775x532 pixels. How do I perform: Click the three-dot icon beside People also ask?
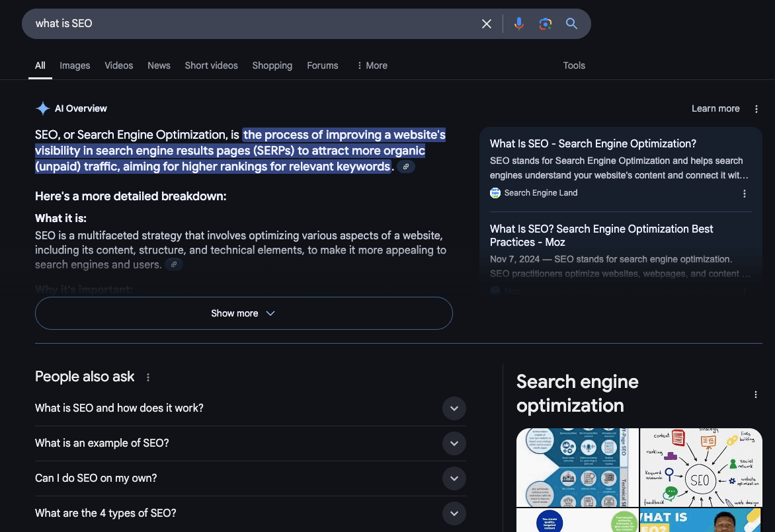tap(148, 377)
